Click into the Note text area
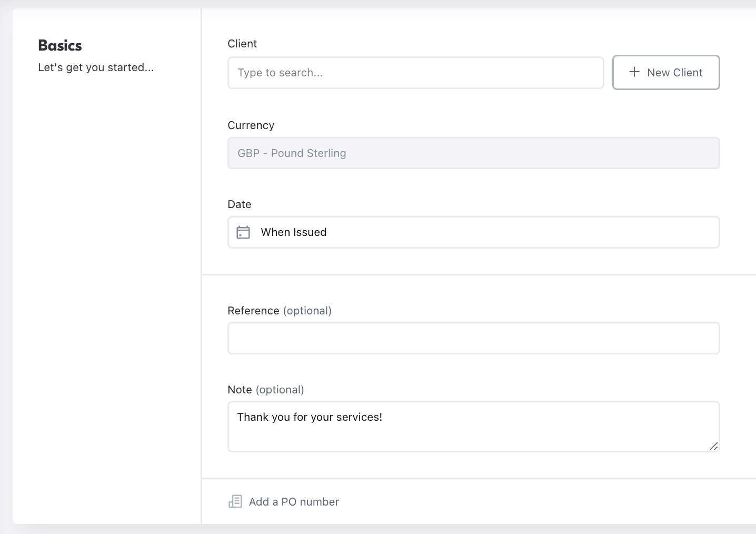 473,427
